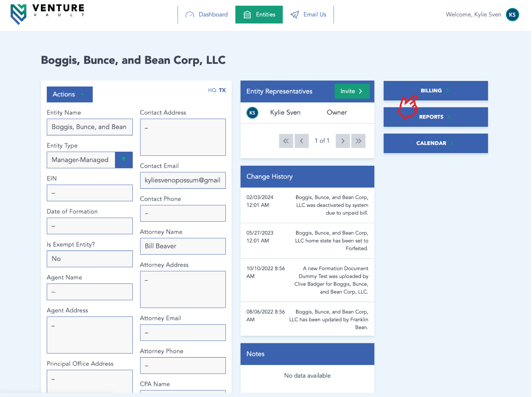Click the Entity Name input field
The image size is (532, 397).
89,127
